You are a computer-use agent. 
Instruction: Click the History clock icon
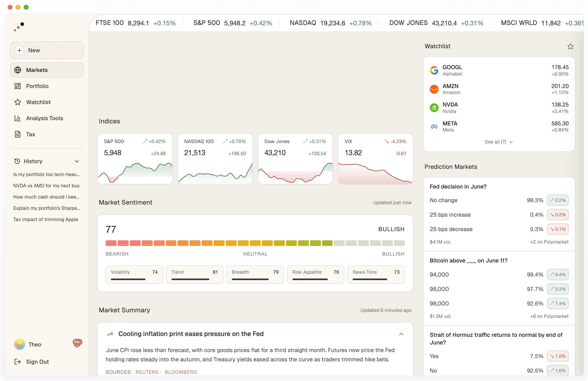[17, 161]
